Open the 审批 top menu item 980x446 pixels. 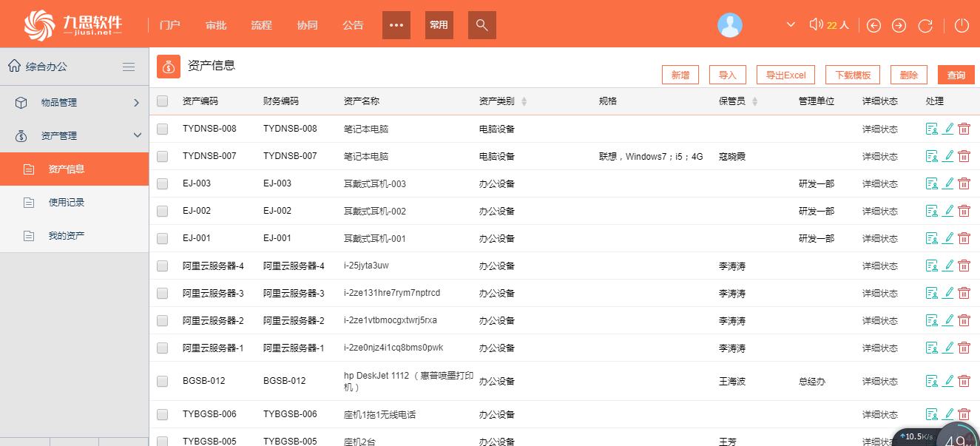click(216, 25)
